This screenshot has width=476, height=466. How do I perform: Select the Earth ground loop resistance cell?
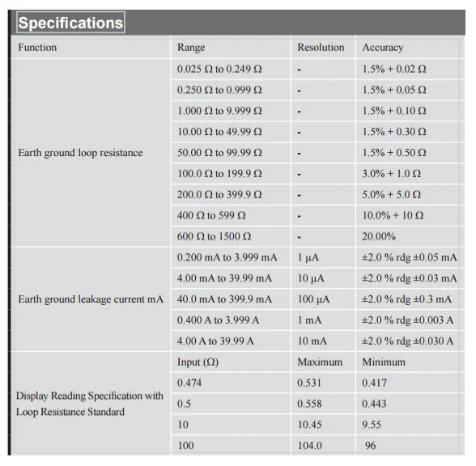pyautogui.click(x=91, y=153)
